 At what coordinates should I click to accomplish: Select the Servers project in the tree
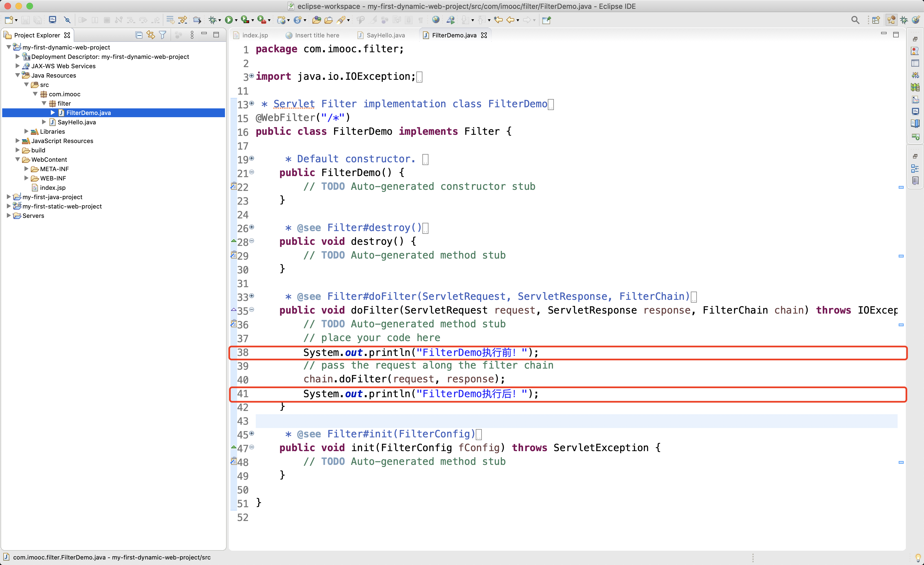coord(33,216)
